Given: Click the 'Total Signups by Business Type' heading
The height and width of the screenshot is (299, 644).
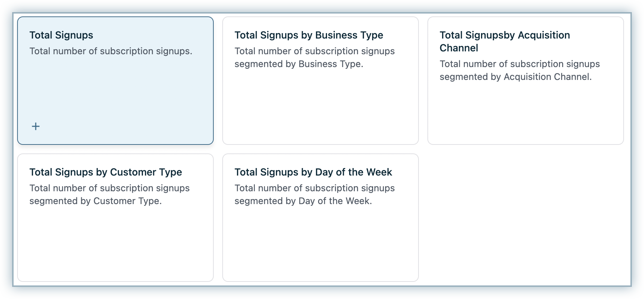Looking at the screenshot, I should click(x=309, y=35).
